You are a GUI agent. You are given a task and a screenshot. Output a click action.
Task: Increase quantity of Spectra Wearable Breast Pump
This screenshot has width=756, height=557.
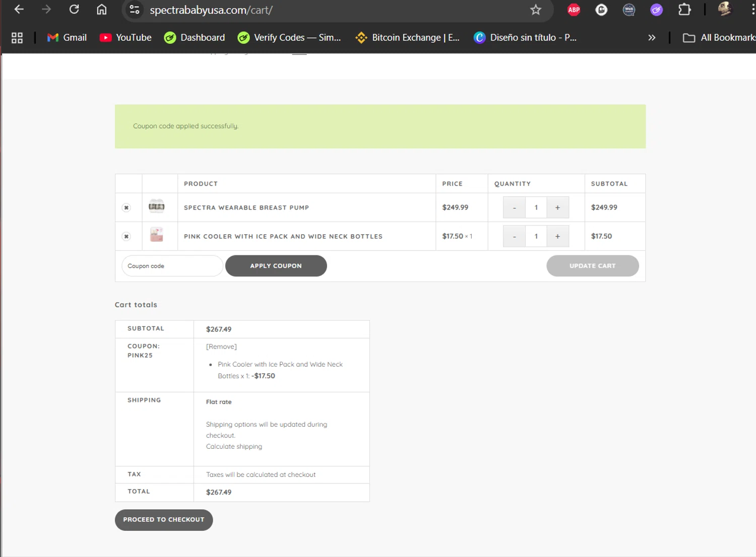click(x=558, y=207)
